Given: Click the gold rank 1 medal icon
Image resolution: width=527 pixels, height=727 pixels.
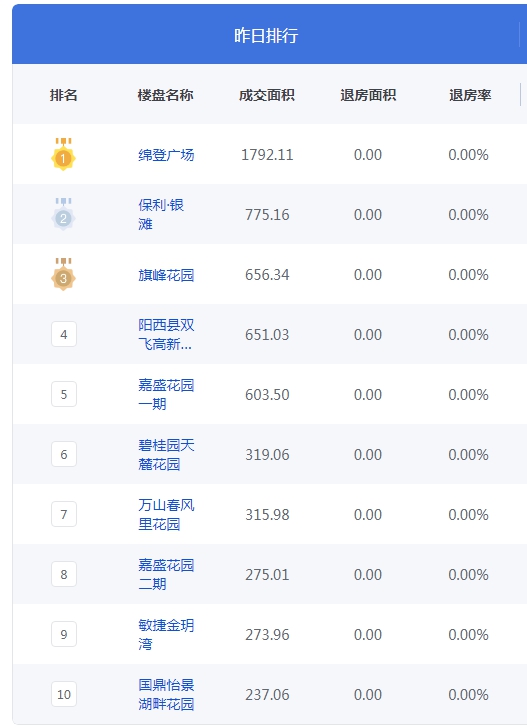Looking at the screenshot, I should (63, 154).
